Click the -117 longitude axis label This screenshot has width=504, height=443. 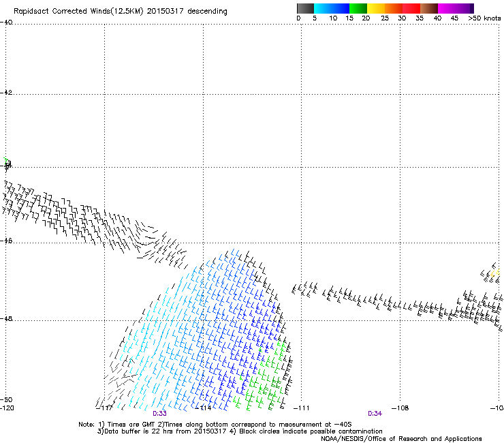click(x=104, y=408)
